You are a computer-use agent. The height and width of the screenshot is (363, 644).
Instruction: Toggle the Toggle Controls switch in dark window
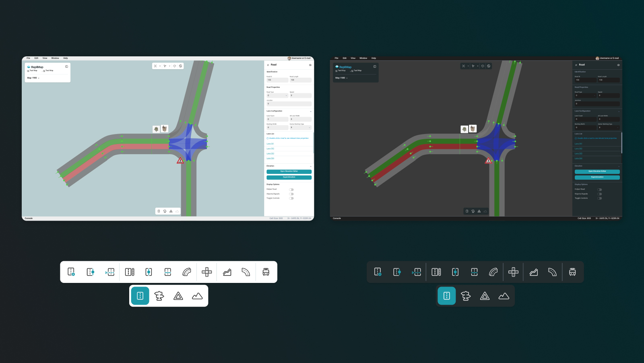pos(600,198)
